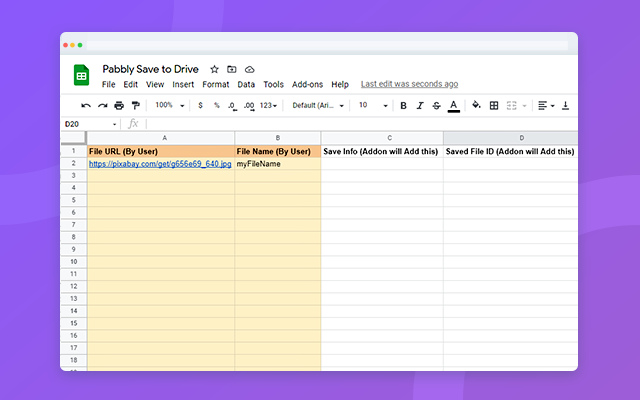Click the select all corner box
Image resolution: width=640 pixels, height=400 pixels.
(x=74, y=138)
